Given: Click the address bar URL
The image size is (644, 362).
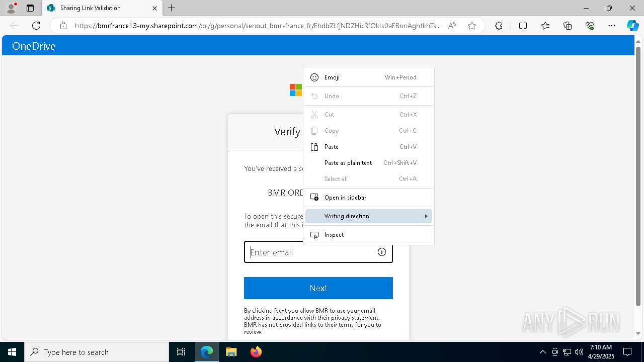Looking at the screenshot, I should tap(258, 26).
